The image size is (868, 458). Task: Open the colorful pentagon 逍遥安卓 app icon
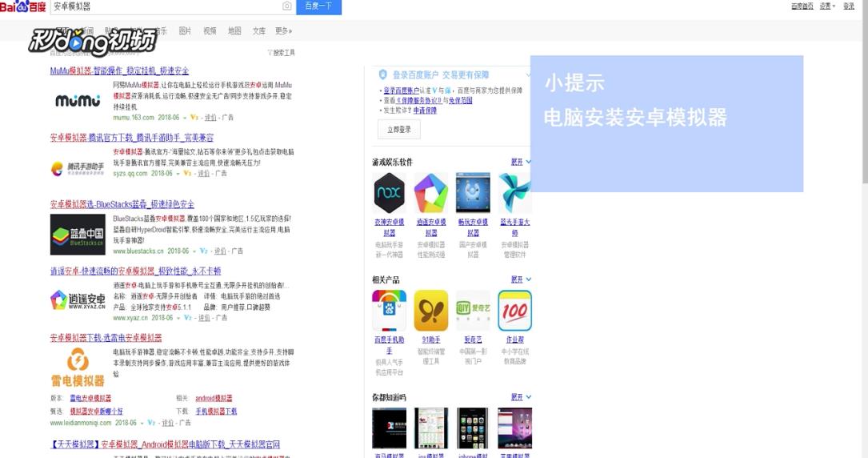[430, 193]
